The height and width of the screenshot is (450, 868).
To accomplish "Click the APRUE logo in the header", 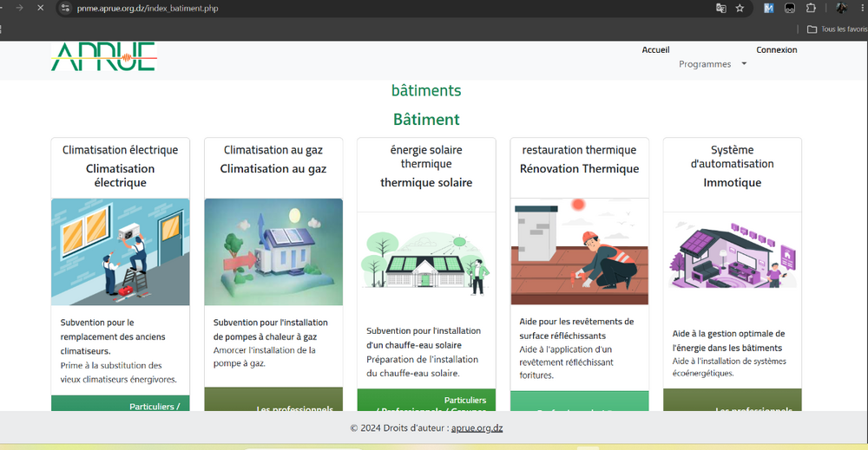I will pyautogui.click(x=103, y=56).
